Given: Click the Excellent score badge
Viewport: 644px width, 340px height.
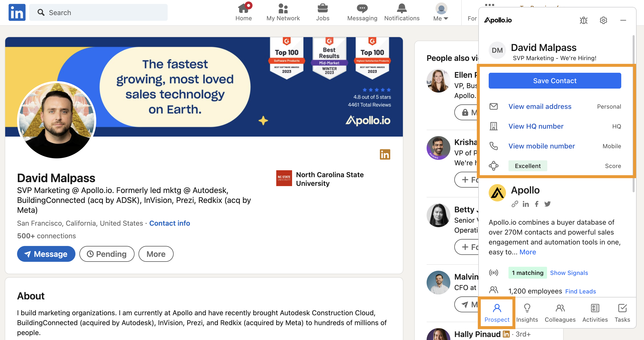Looking at the screenshot, I should tap(528, 166).
